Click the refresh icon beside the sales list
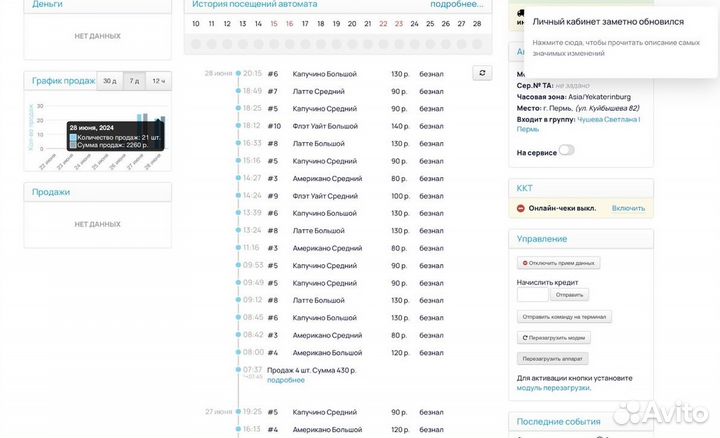Viewport: 720px width, 438px height. click(x=482, y=73)
